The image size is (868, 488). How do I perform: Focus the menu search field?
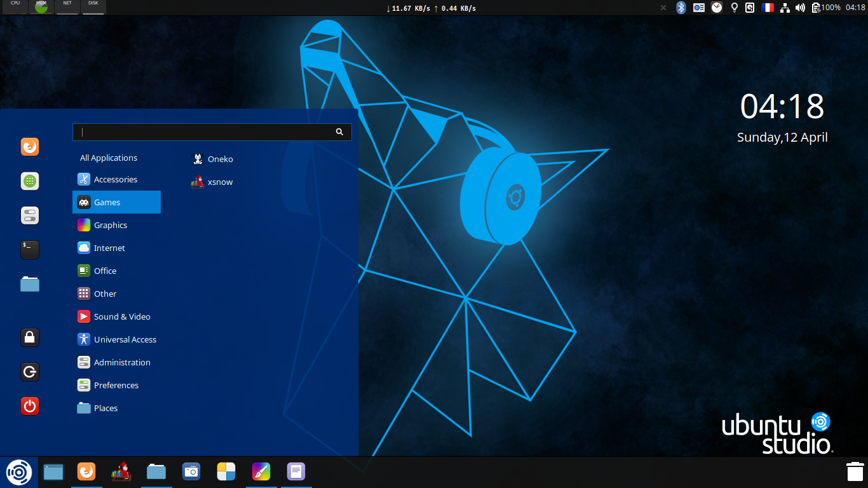coord(212,132)
